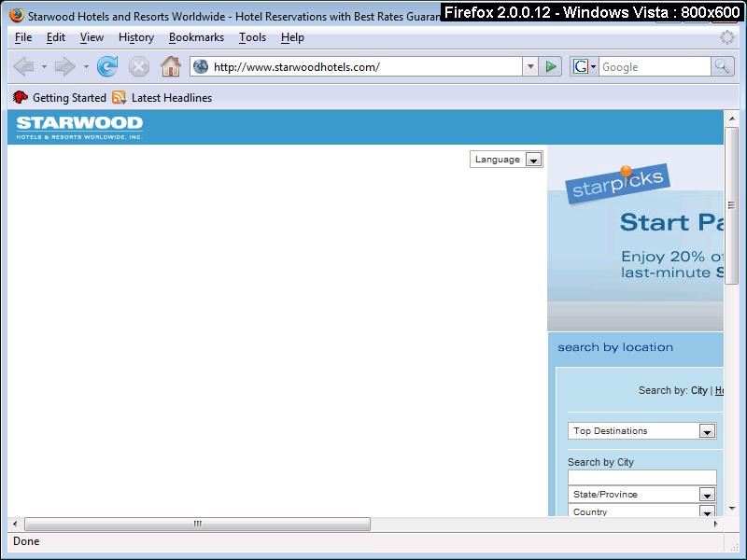The height and width of the screenshot is (560, 747).
Task: Click the search by location heading
Action: [615, 347]
